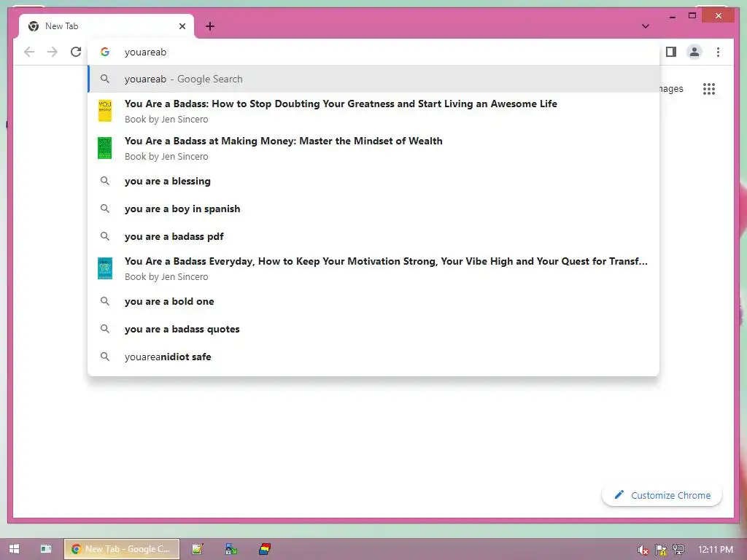
Task: Choose 'You Are a Badass Everyday' book suggestion
Action: [x=373, y=268]
